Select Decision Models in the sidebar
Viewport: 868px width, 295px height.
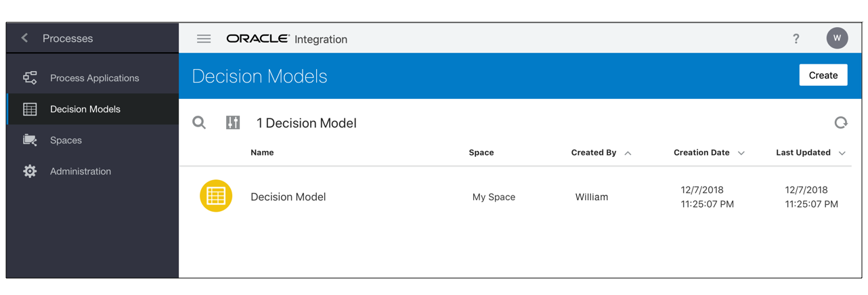[x=85, y=109]
